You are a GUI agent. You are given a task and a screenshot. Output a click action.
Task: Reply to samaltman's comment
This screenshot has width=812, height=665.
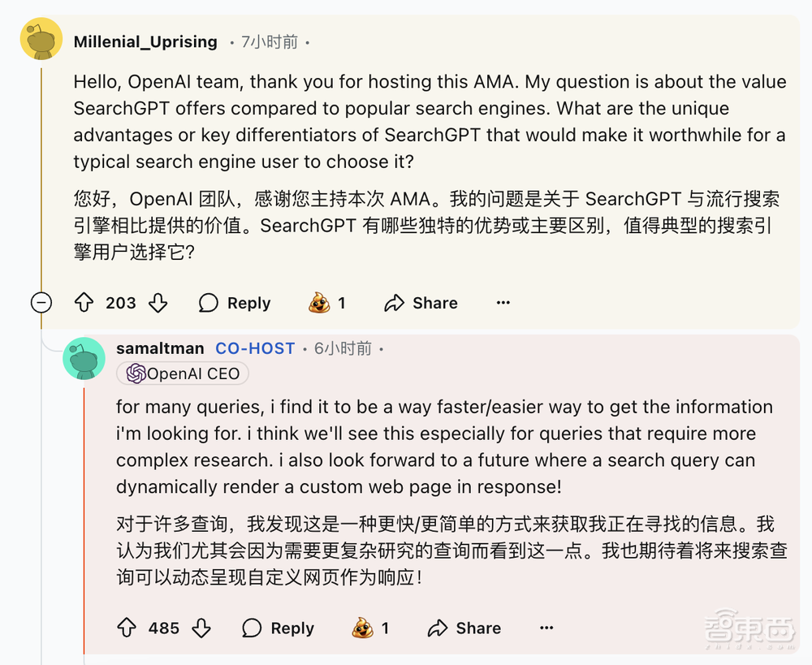pyautogui.click(x=277, y=628)
